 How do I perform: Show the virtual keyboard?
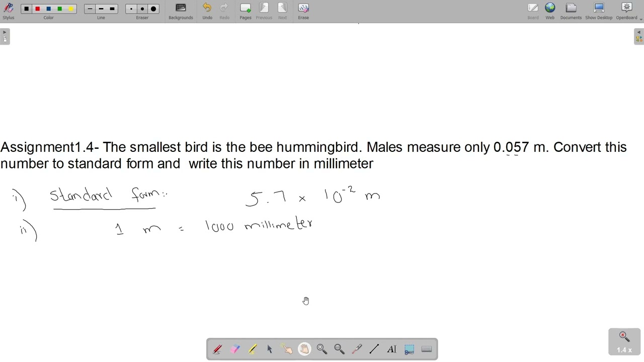click(x=427, y=349)
